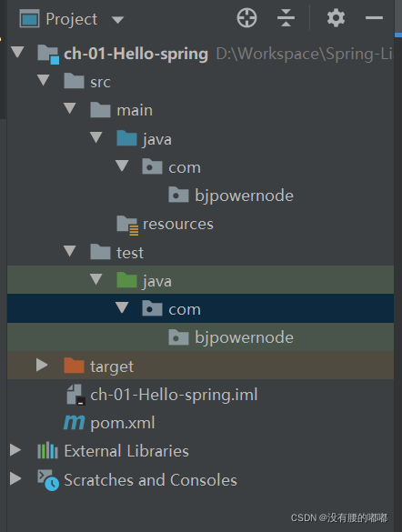Image resolution: width=402 pixels, height=532 pixels.
Task: Click the Maven icon next to pom.xml
Action: pyautogui.click(x=74, y=423)
